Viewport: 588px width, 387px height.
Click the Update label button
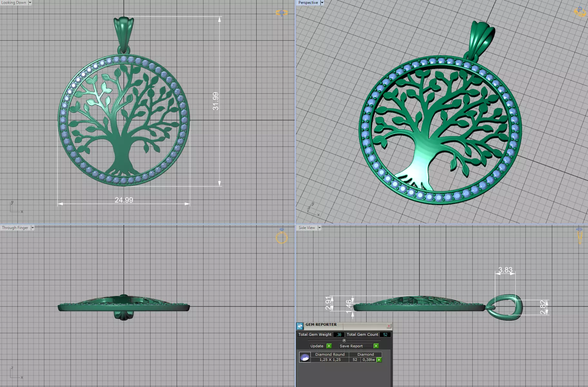pos(317,346)
